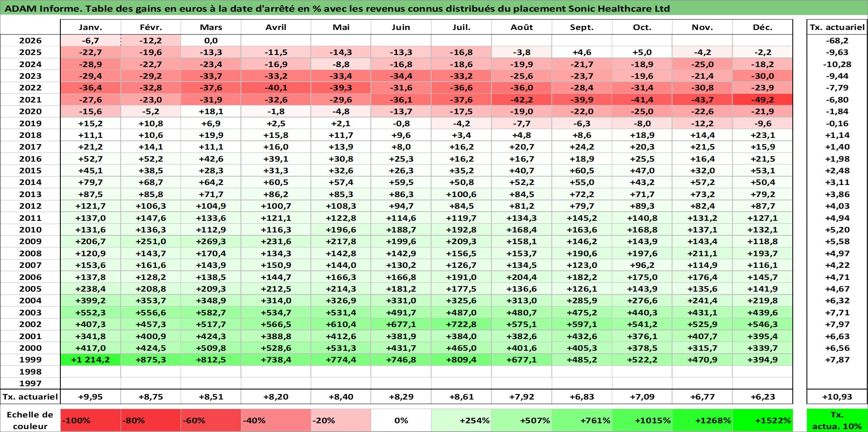The image size is (868, 432).
Task: Click the '-68,2' actuarial rate for 2026
Action: (x=837, y=40)
